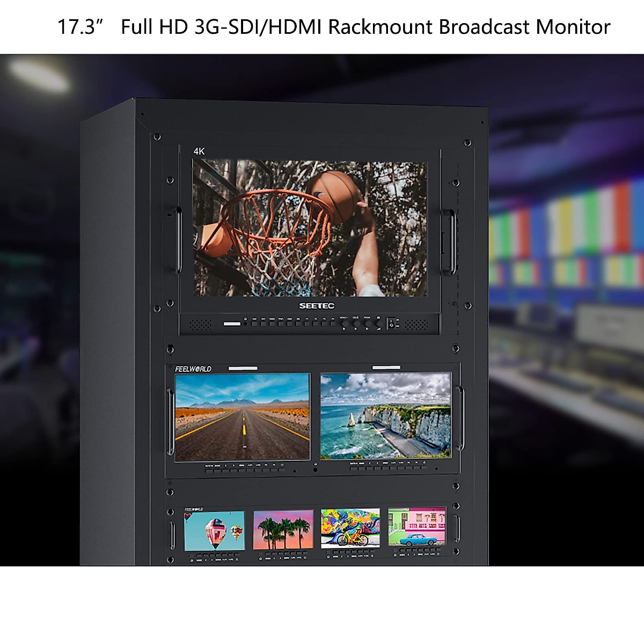Click the right speaker grille on the SEETEC monitor
Screen dimensions: 644x644
click(415, 325)
